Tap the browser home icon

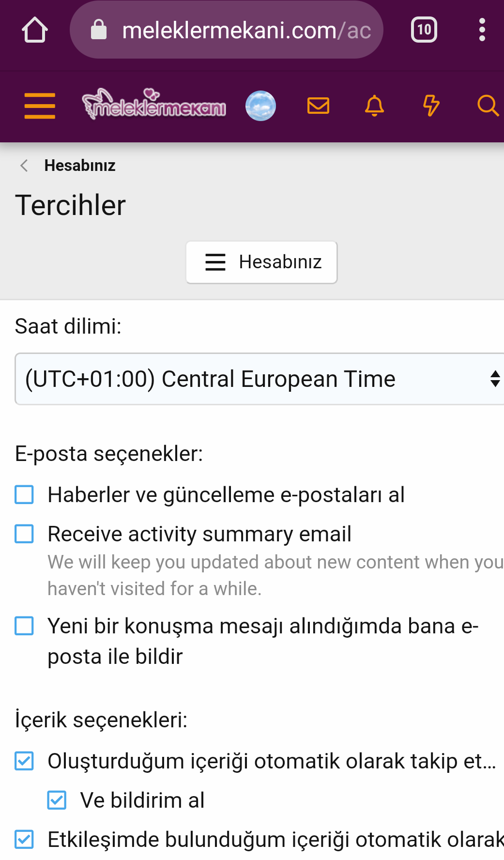click(x=35, y=30)
